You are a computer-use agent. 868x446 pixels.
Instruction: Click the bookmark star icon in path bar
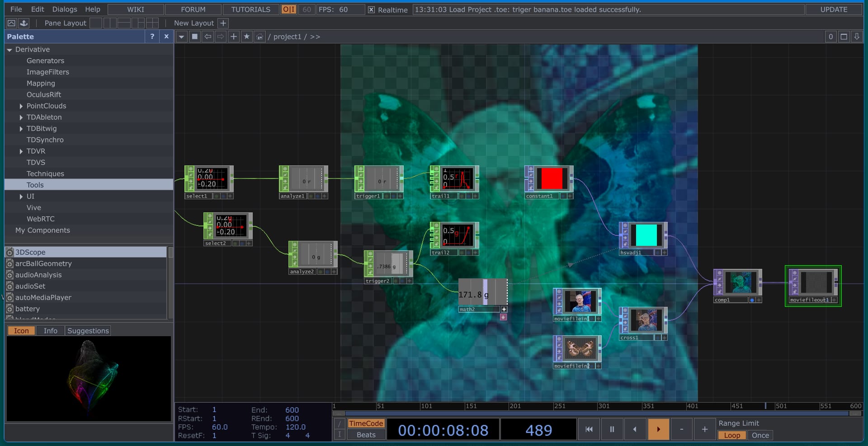coord(246,37)
